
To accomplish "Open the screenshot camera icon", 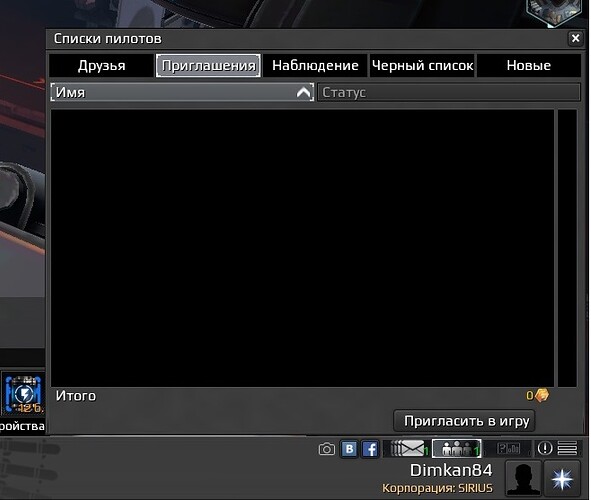I will click(x=326, y=449).
